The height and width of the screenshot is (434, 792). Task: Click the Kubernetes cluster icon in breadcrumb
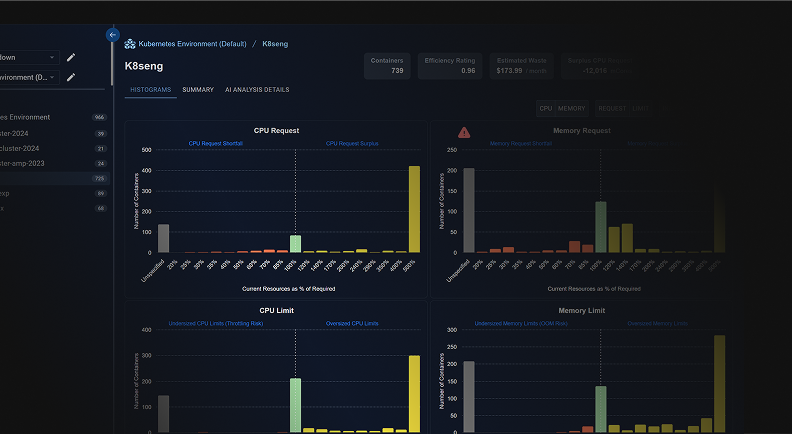click(130, 44)
